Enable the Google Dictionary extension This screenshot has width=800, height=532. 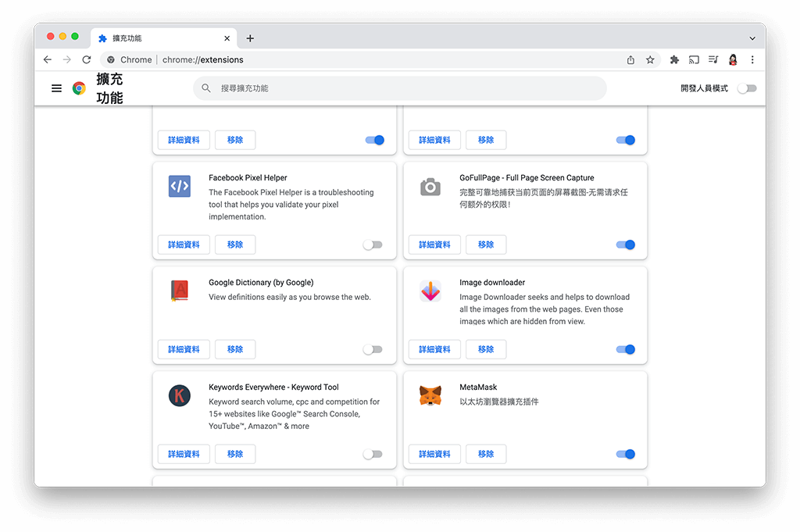(x=373, y=349)
